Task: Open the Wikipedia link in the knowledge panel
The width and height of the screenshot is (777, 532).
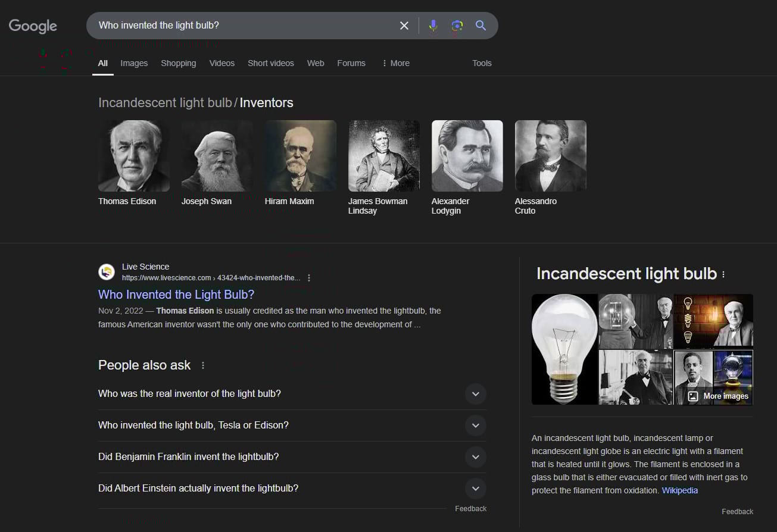Action: (x=679, y=490)
